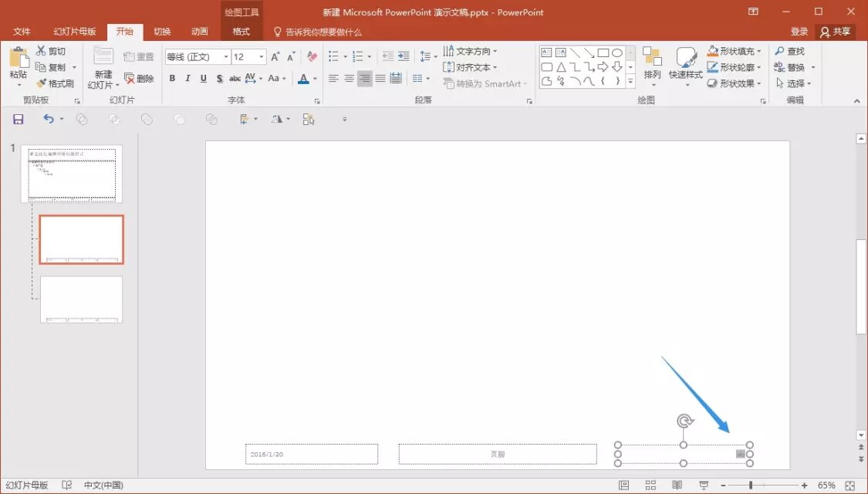Switch to Animations tab

tap(199, 32)
